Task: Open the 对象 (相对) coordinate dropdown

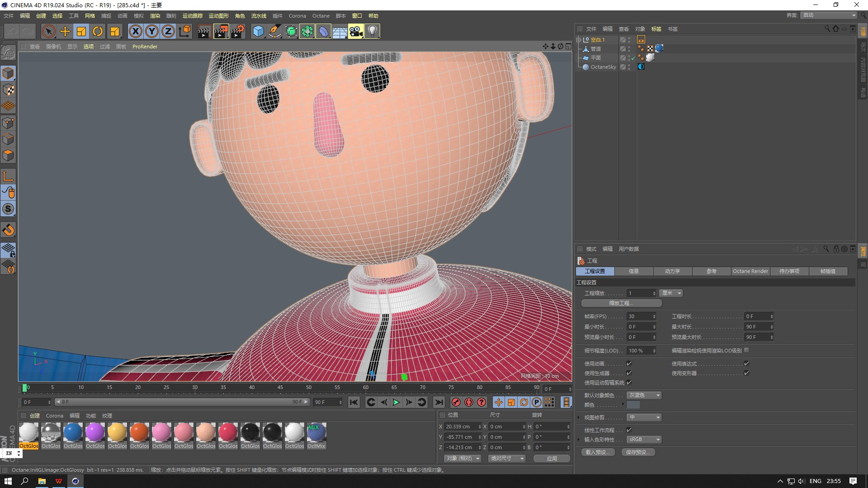Action: point(462,458)
